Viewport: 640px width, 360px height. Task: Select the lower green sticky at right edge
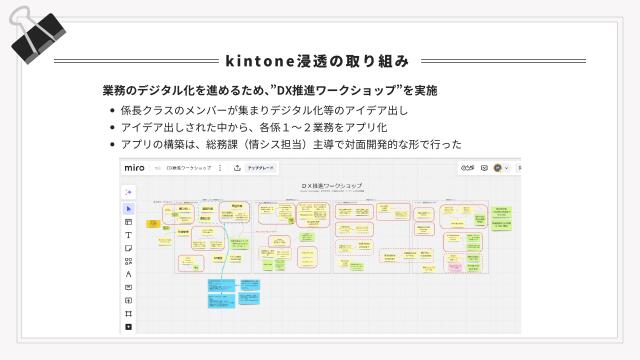click(501, 226)
